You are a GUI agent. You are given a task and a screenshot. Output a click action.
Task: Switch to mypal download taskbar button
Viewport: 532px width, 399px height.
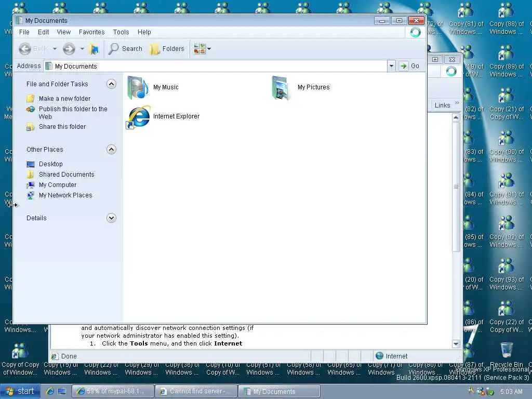[x=113, y=392]
